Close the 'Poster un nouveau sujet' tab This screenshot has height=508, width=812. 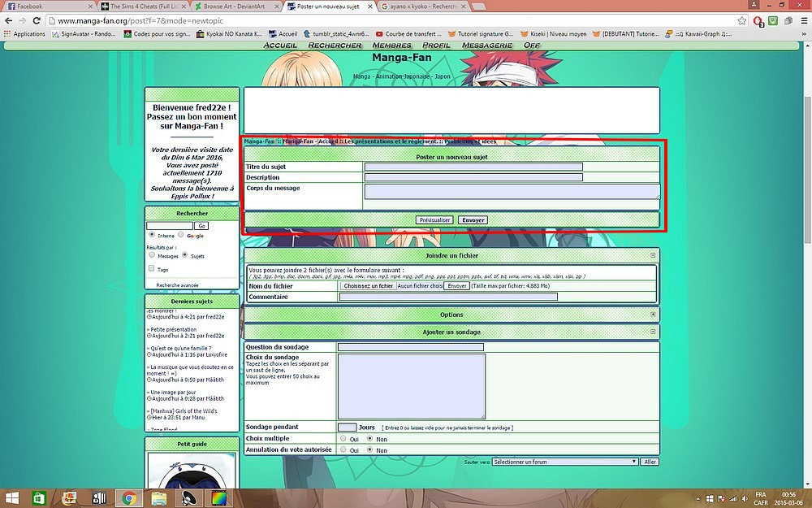coord(369,7)
